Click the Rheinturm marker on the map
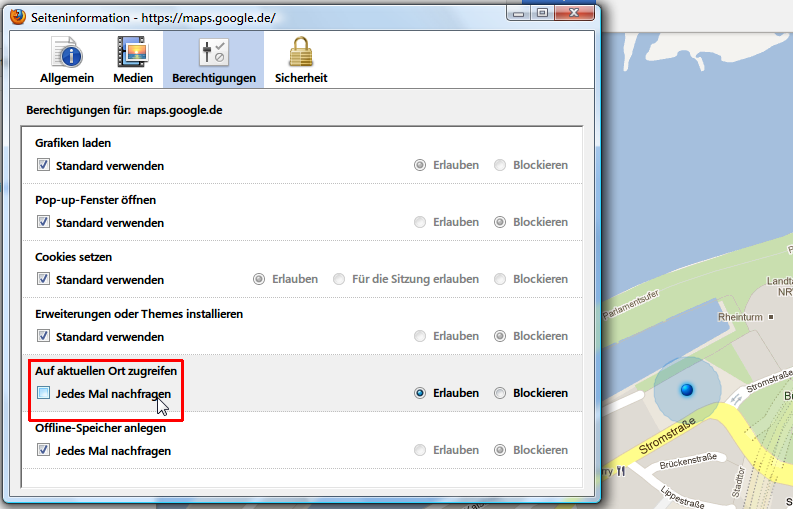Viewport: 793px width, 509px height. click(x=771, y=317)
